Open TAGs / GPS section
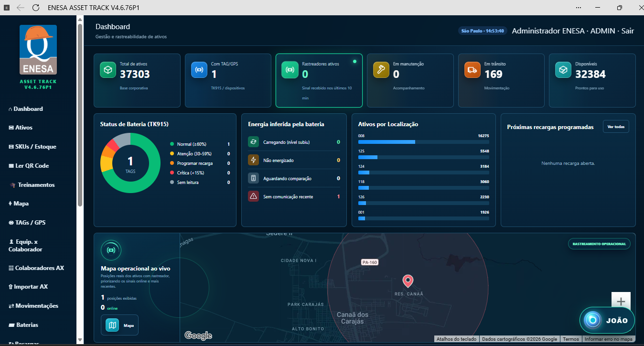This screenshot has height=346, width=644. coord(27,223)
